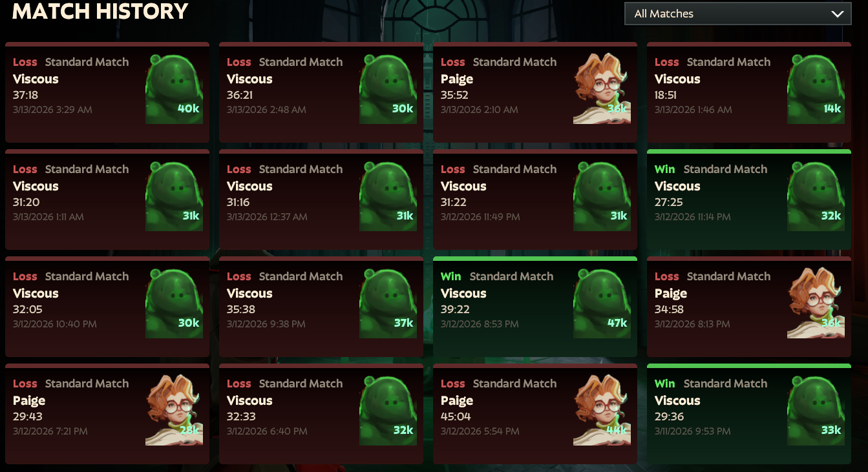Click Paige portrait on the 34:58 loss match
Image resolution: width=868 pixels, height=472 pixels.
tap(816, 303)
